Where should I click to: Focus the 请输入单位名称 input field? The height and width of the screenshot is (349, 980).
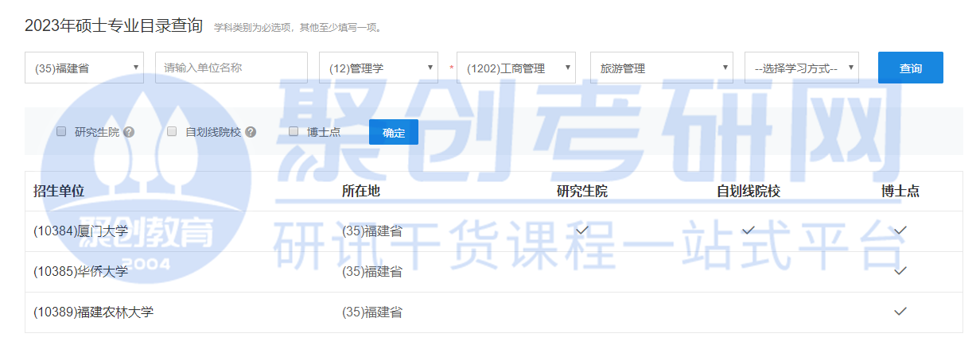231,68
